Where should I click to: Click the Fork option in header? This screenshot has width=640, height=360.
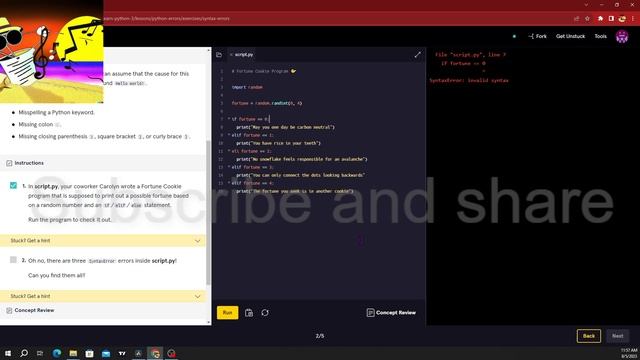[x=537, y=36]
